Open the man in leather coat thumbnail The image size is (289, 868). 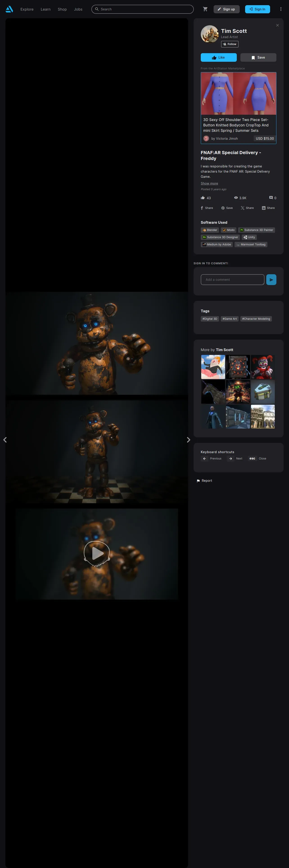213,417
